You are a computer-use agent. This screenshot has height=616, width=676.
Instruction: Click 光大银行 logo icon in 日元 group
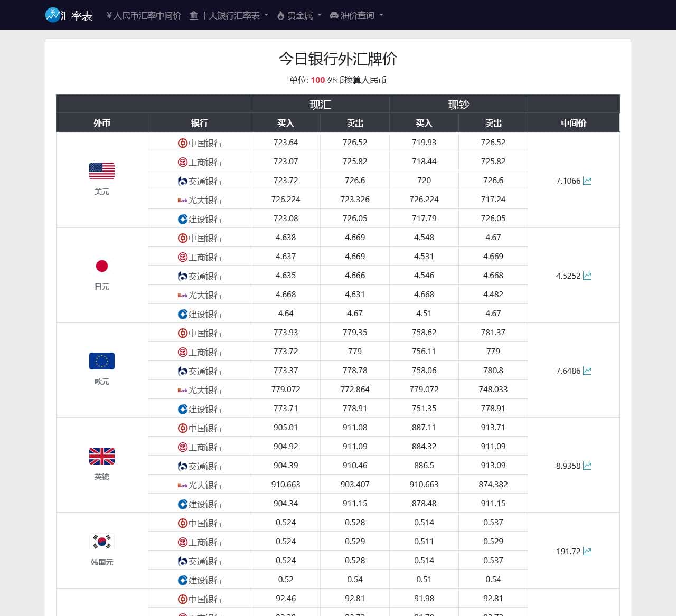pyautogui.click(x=183, y=295)
